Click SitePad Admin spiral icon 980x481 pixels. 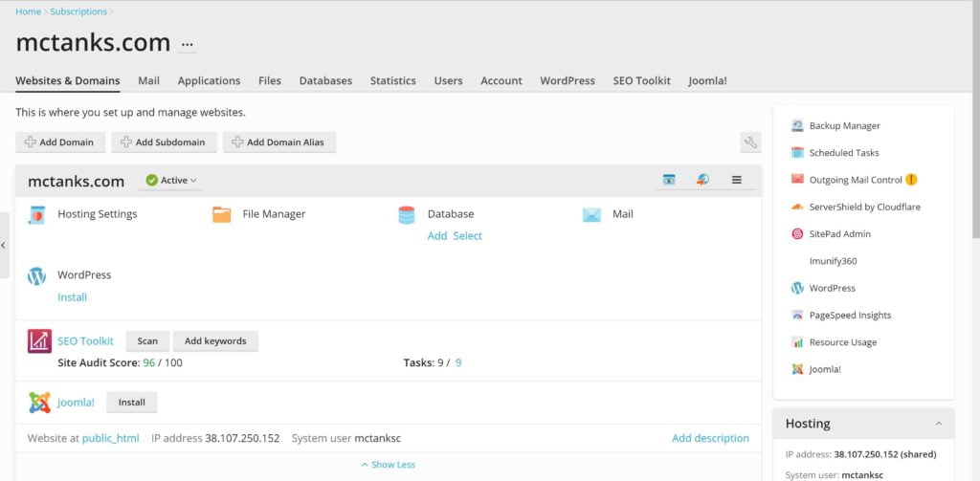click(x=797, y=233)
